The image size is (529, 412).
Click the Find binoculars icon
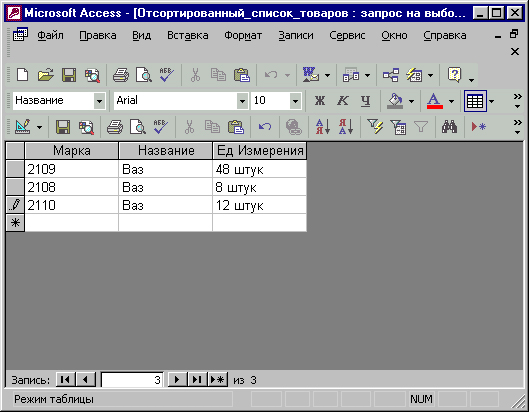[x=449, y=127]
